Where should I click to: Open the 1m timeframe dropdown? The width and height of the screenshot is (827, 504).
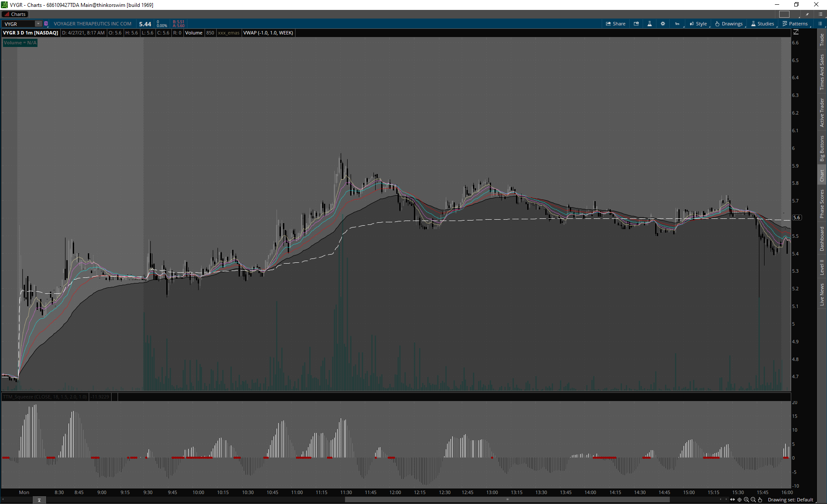point(677,24)
